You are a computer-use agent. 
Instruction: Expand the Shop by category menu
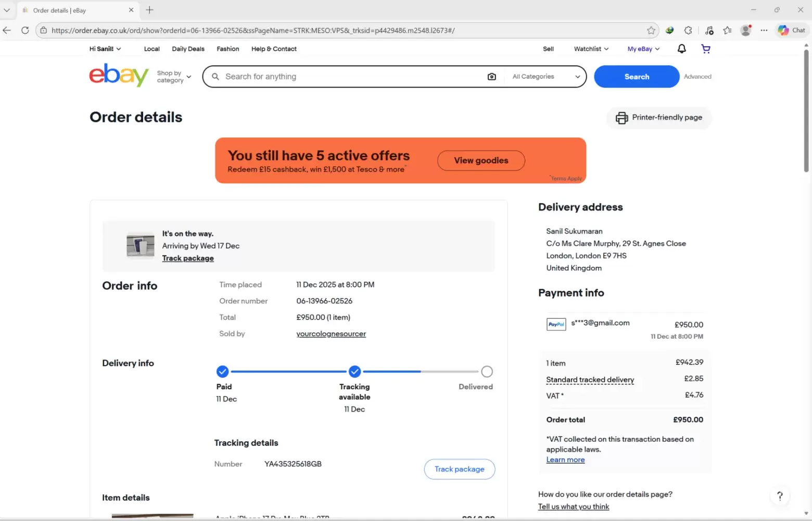174,77
